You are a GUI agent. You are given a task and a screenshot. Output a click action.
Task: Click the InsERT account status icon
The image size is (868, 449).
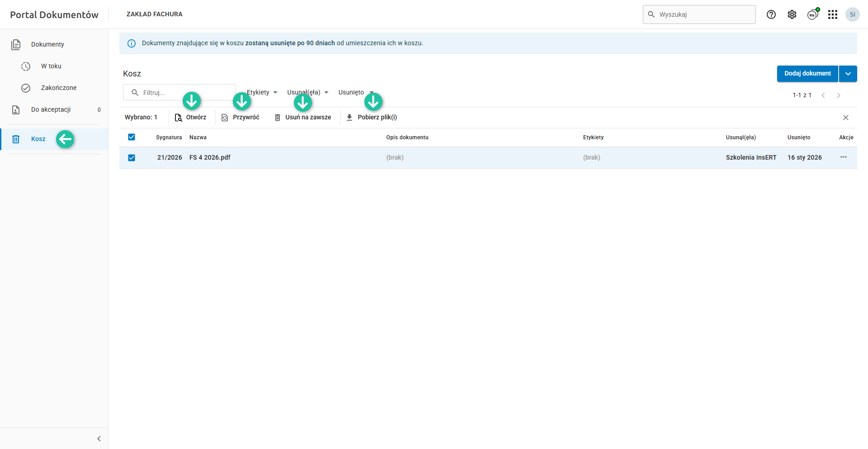(812, 14)
